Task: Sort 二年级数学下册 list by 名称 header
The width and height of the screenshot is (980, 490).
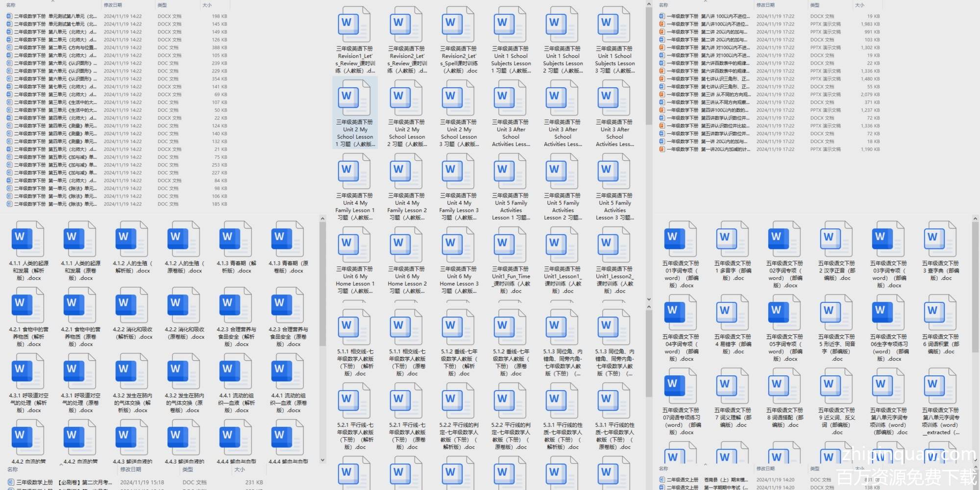Action: click(11, 5)
